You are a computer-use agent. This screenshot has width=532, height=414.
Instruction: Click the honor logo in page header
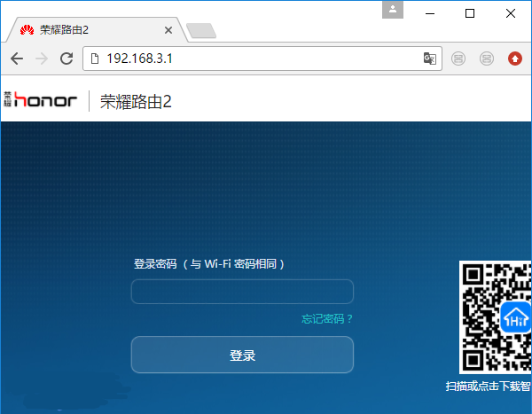click(41, 100)
